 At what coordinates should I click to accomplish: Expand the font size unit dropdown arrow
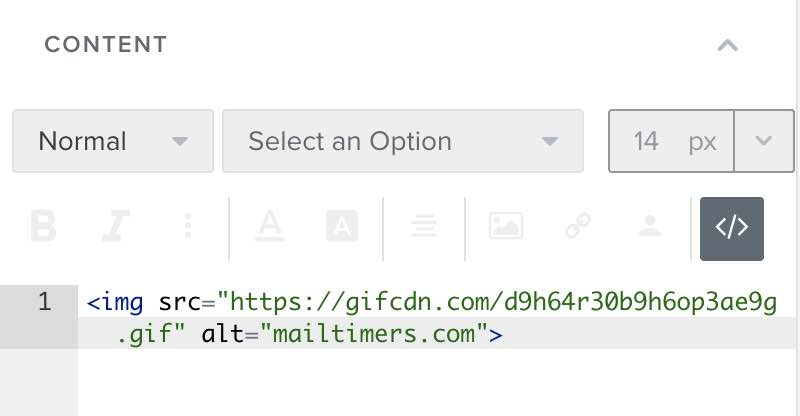(x=764, y=141)
